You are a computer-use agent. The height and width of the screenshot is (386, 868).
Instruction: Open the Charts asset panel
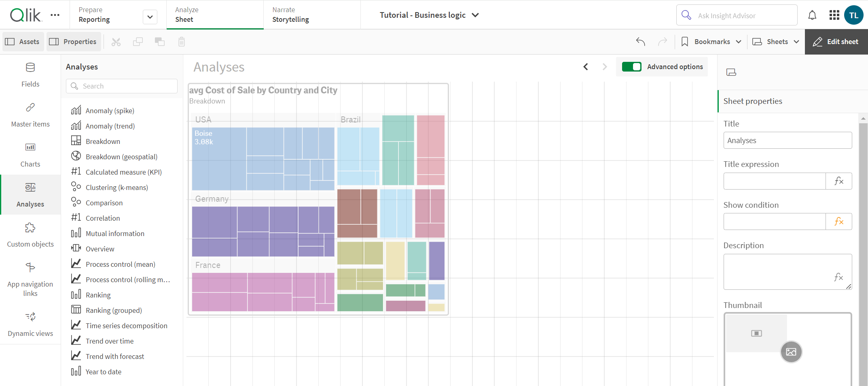click(30, 155)
